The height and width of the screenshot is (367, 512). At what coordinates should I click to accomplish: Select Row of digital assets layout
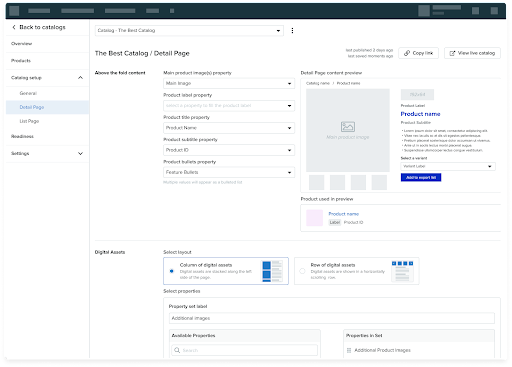coord(357,271)
